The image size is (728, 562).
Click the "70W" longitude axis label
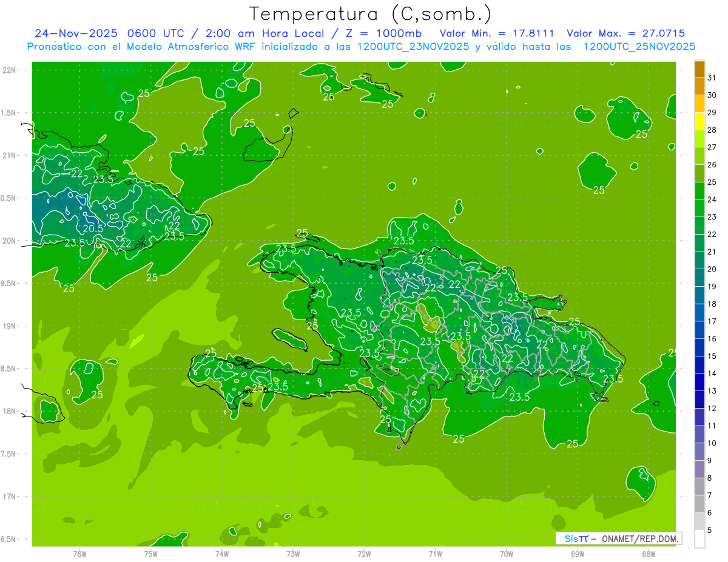click(x=507, y=554)
